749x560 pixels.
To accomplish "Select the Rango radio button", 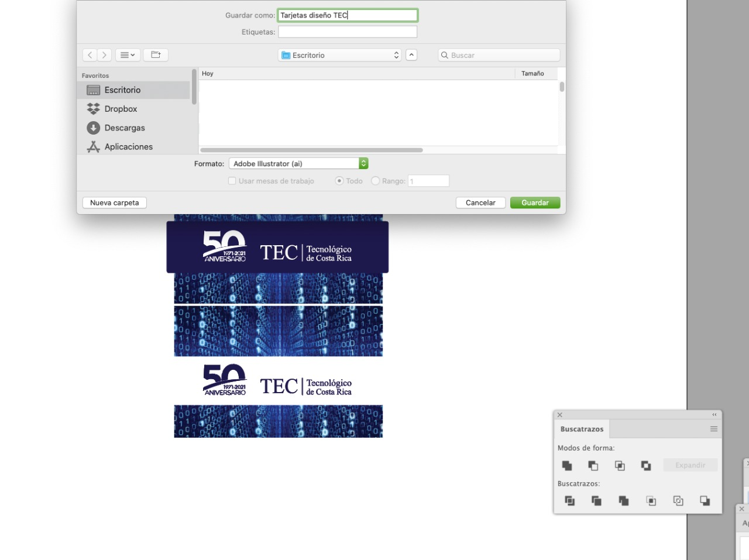I will [375, 181].
